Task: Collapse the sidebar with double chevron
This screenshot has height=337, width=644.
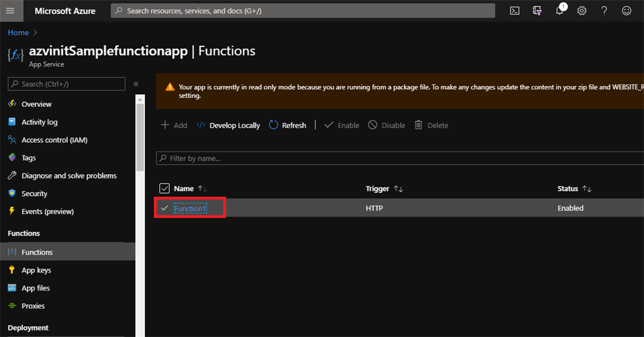Action: pyautogui.click(x=136, y=84)
